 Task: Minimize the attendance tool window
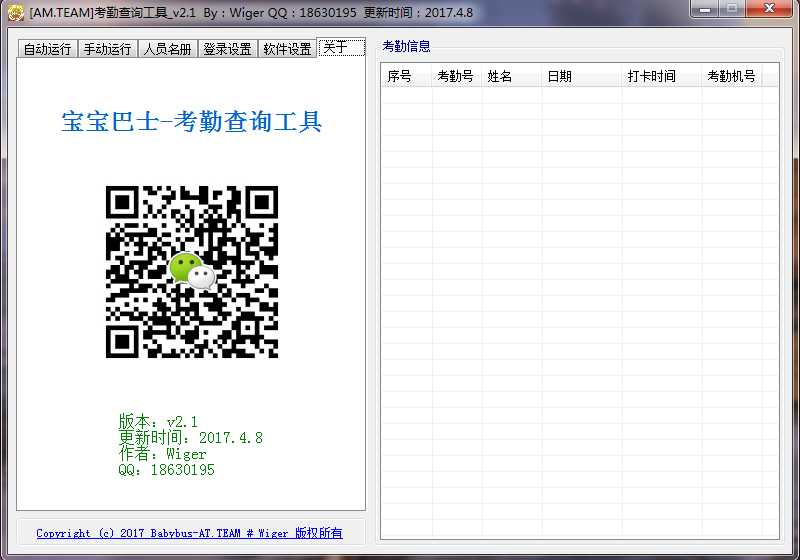point(705,9)
